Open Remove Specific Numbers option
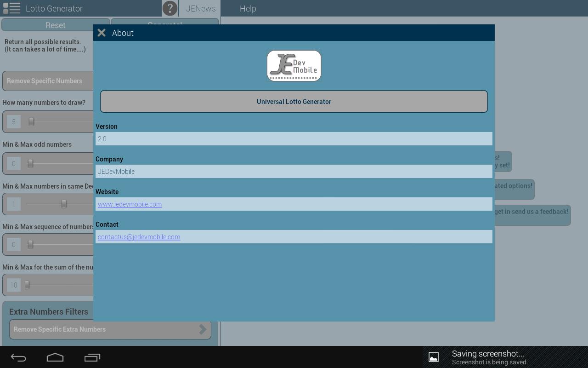The height and width of the screenshot is (368, 588). point(48,81)
